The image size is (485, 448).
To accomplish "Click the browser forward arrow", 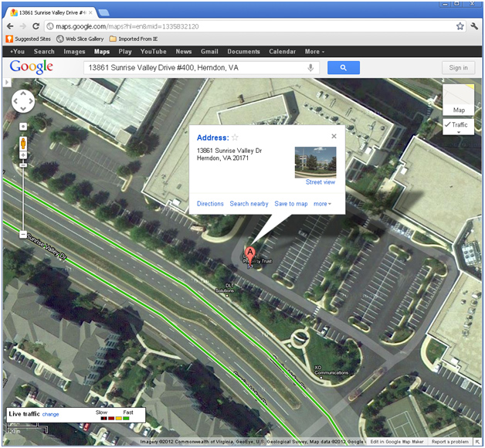I will tap(23, 26).
